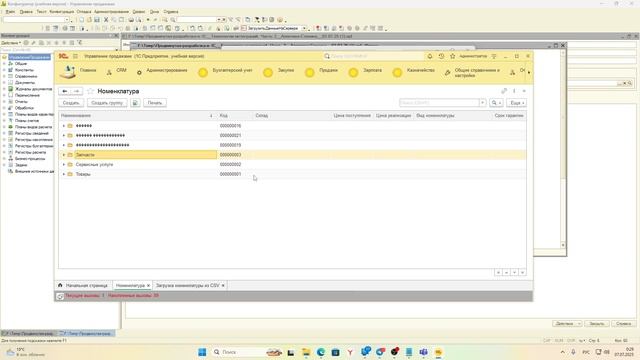Screen dimensions: 640x360
Task: Close the Номенклатура tab
Action: (149, 285)
